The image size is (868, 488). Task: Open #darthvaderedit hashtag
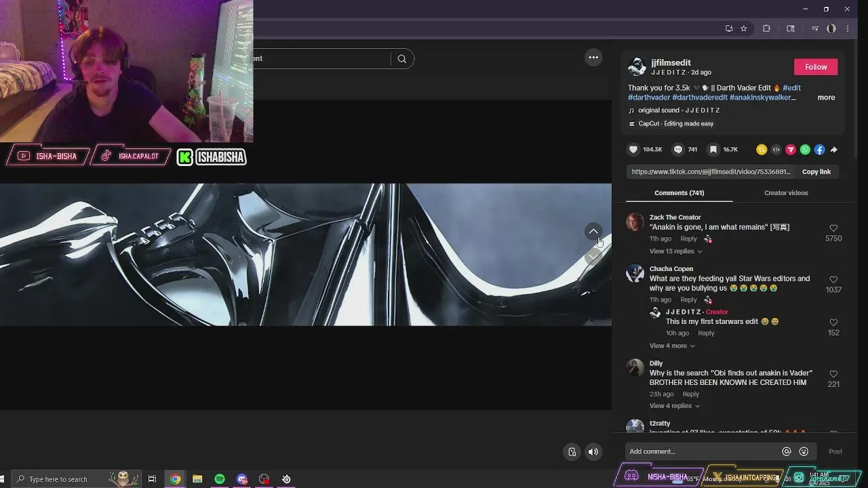coord(700,98)
